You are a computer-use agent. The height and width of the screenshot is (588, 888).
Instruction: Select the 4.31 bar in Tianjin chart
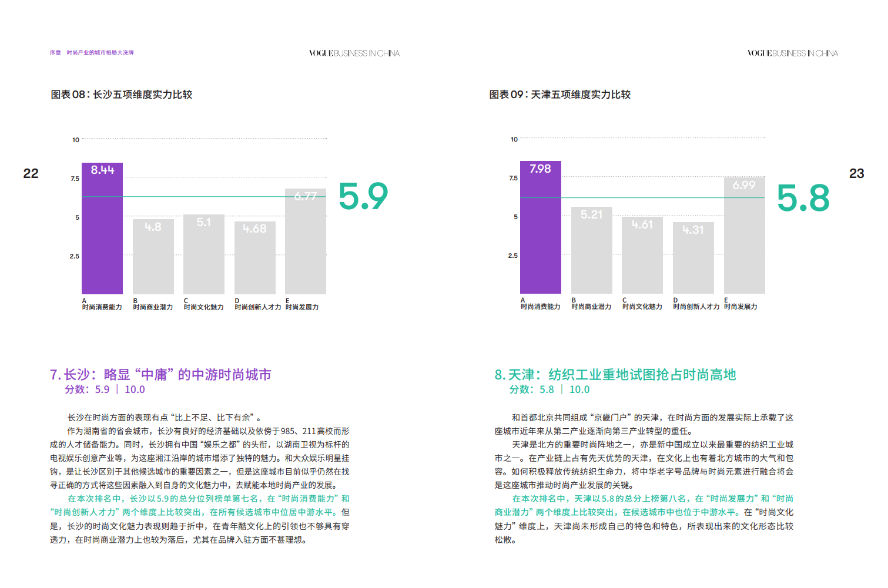693,258
